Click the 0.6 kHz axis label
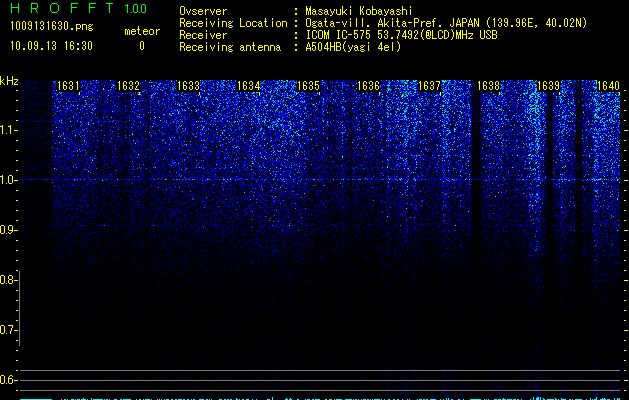This screenshot has height=400, width=629. point(8,380)
